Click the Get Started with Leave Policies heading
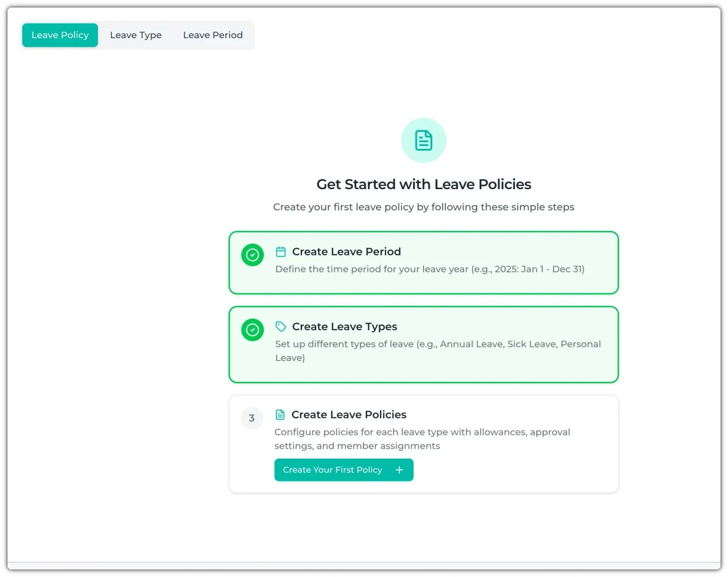 [x=424, y=184]
